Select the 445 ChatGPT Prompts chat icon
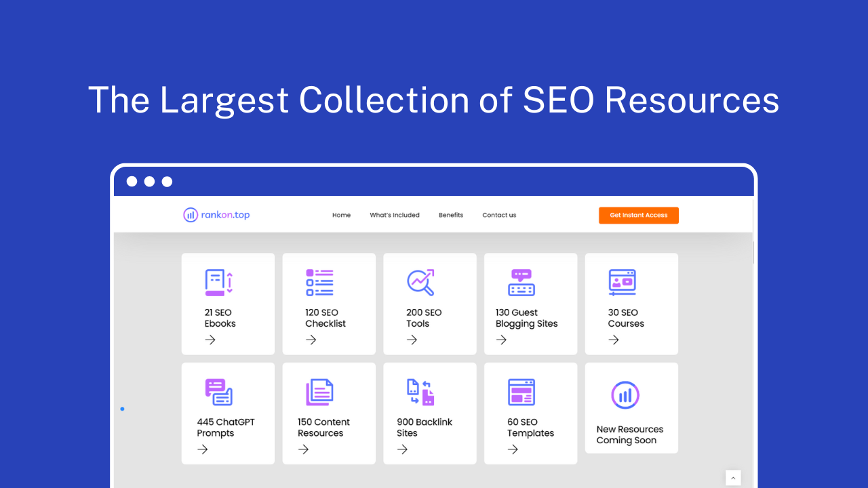 pyautogui.click(x=218, y=392)
